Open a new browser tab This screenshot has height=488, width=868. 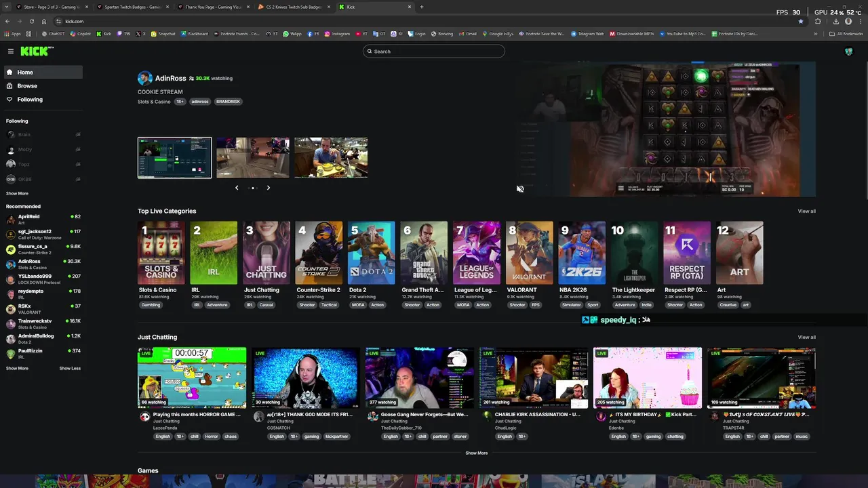(421, 7)
